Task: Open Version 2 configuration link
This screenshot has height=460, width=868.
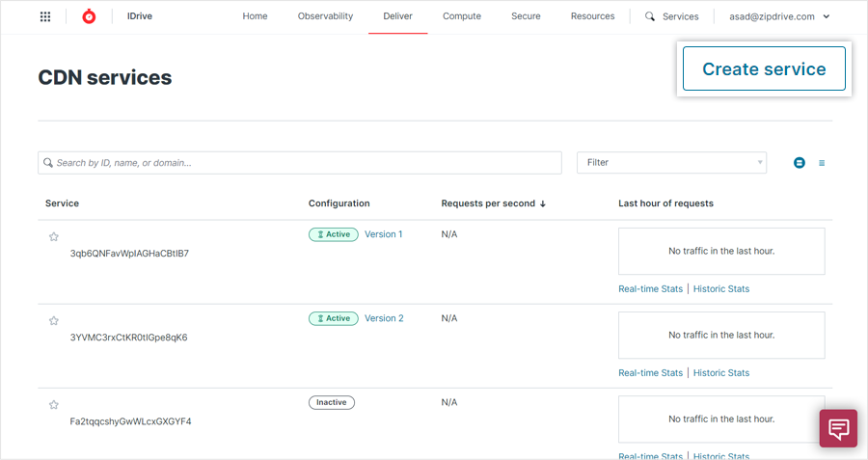Action: coord(384,318)
